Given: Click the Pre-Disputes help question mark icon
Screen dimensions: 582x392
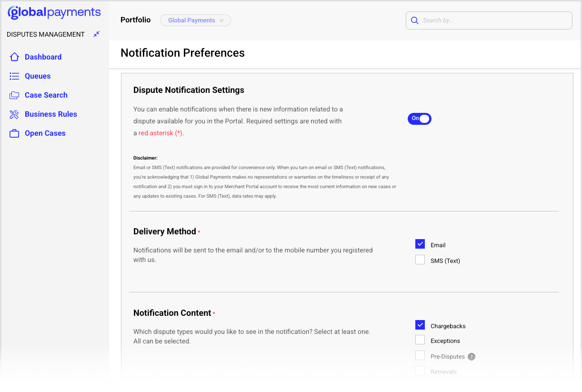Looking at the screenshot, I should click(472, 356).
